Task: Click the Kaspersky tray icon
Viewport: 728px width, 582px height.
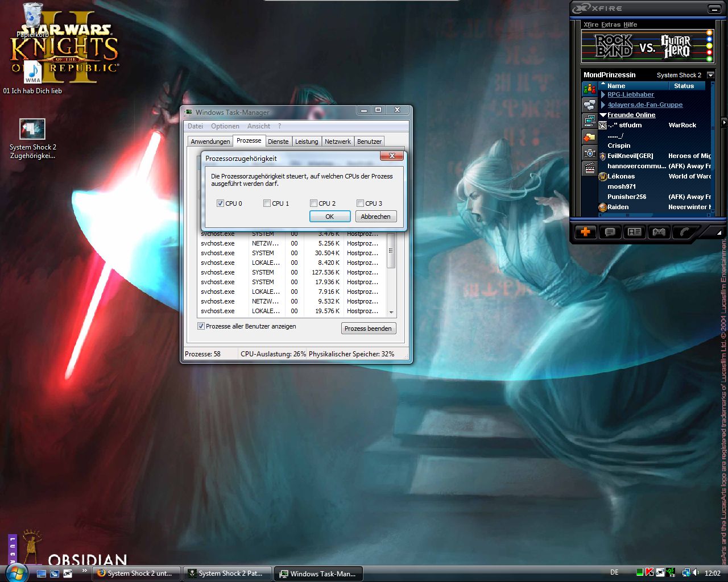Action: 650,573
